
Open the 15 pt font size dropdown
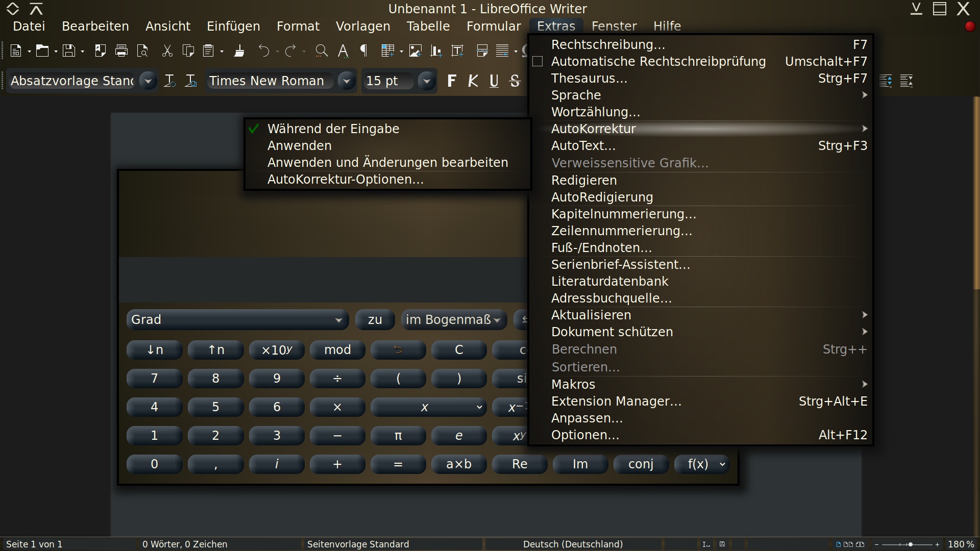click(x=427, y=81)
